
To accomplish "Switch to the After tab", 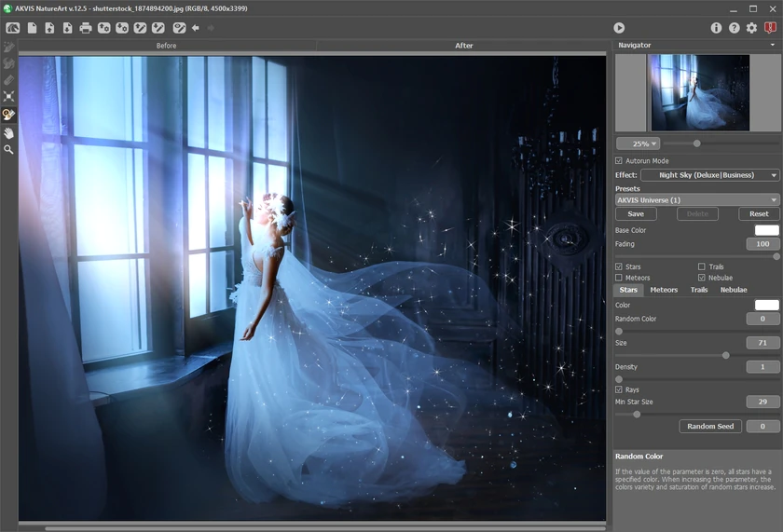I will pyautogui.click(x=463, y=46).
